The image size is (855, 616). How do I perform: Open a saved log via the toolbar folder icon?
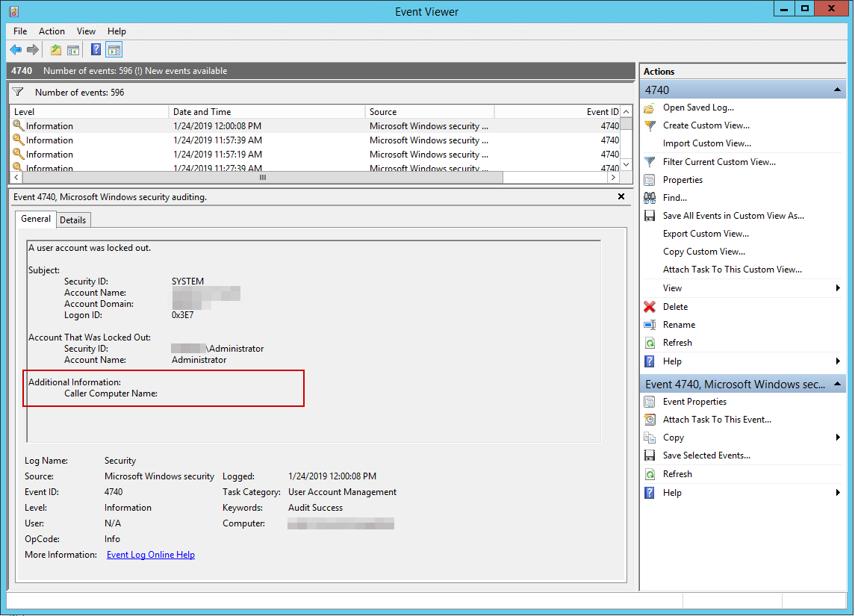point(54,49)
